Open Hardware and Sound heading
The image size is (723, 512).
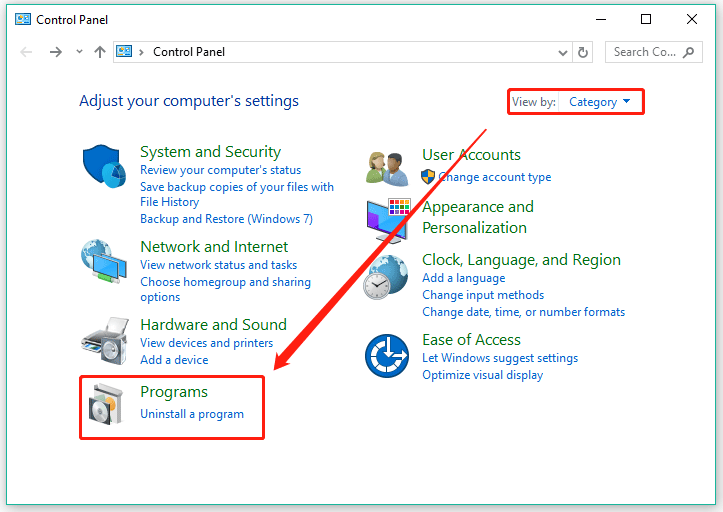click(213, 324)
